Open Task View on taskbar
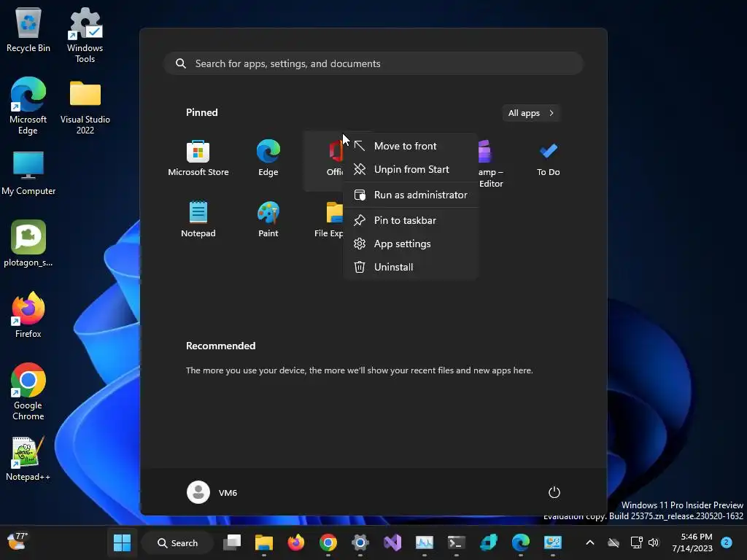747x560 pixels. pyautogui.click(x=232, y=542)
